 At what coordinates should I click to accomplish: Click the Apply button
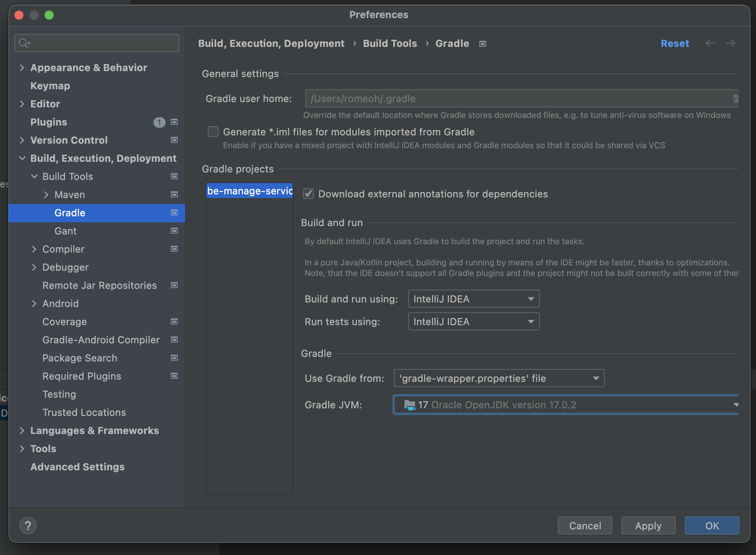pyautogui.click(x=648, y=526)
